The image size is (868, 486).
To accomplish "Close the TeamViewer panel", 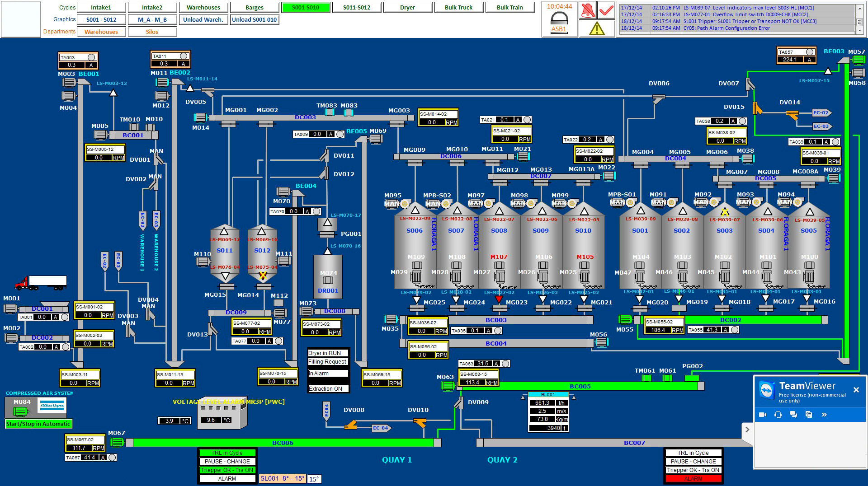I will pyautogui.click(x=856, y=390).
